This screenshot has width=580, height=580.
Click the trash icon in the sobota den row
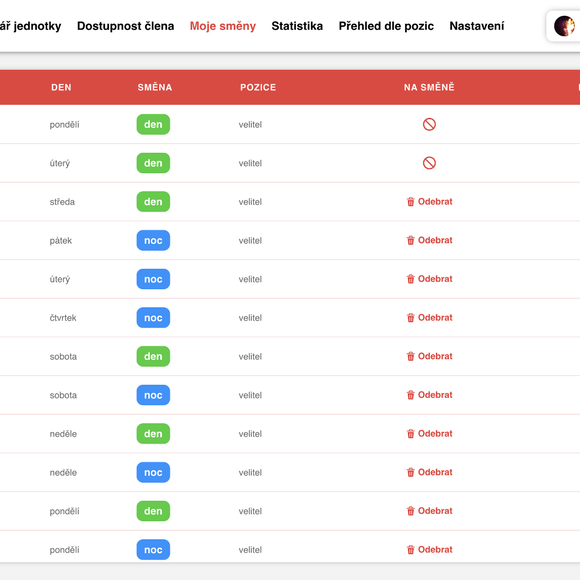point(411,356)
